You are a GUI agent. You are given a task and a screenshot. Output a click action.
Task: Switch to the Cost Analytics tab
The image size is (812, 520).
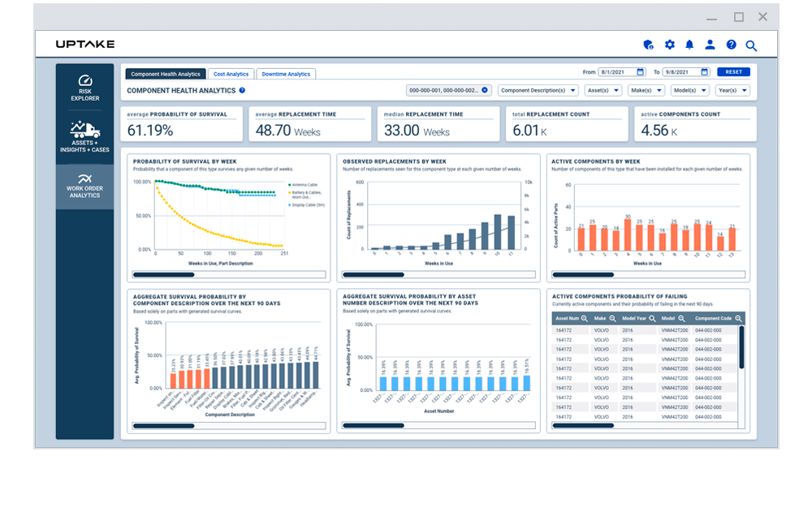(231, 73)
